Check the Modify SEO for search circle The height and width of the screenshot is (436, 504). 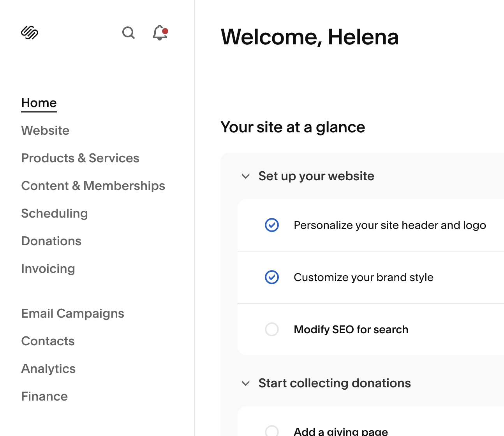272,329
